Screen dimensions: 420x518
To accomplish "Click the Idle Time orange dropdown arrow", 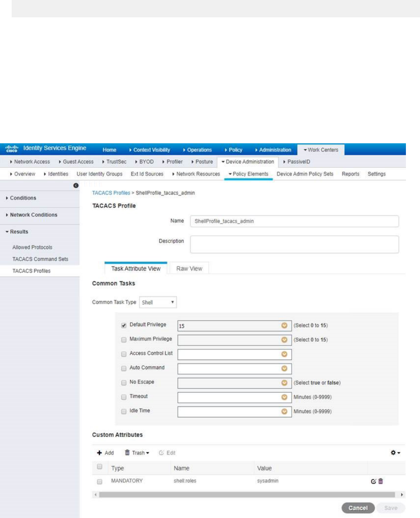I will (284, 412).
